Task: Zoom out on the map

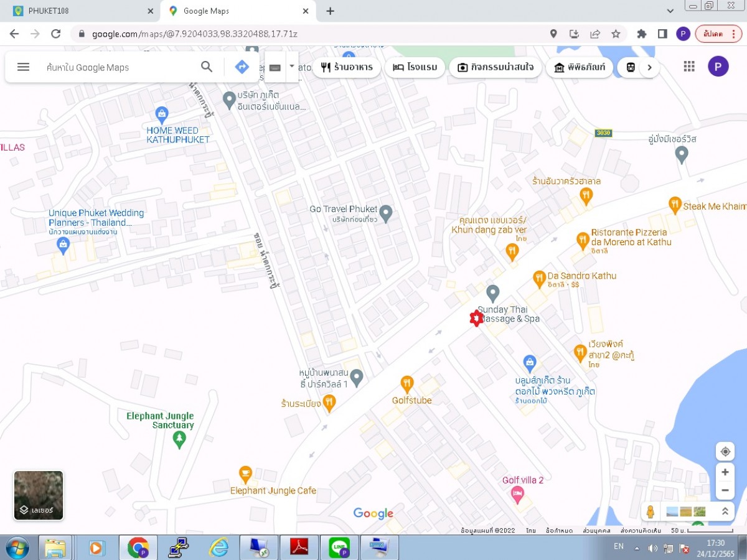Action: pyautogui.click(x=725, y=490)
